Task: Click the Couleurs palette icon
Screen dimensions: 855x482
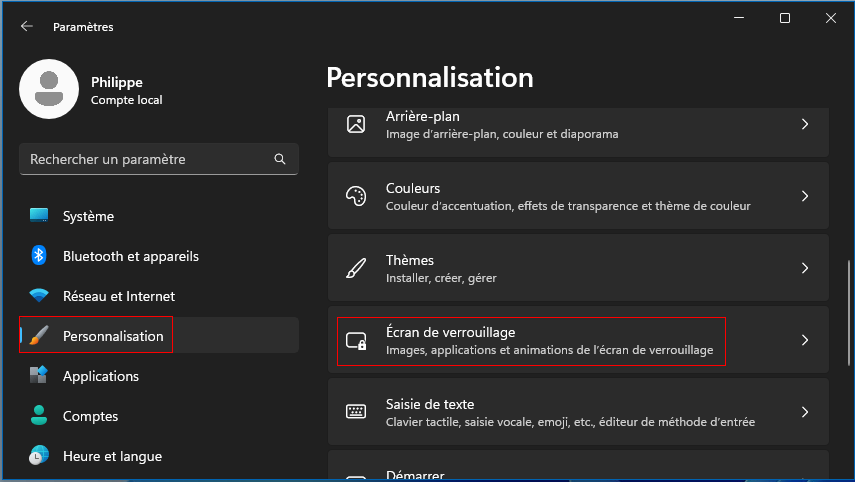Action: point(356,196)
